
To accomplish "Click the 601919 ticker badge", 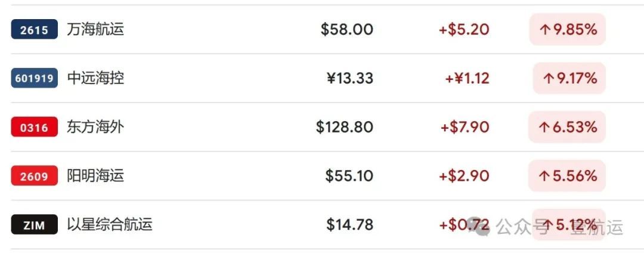I will pyautogui.click(x=34, y=78).
